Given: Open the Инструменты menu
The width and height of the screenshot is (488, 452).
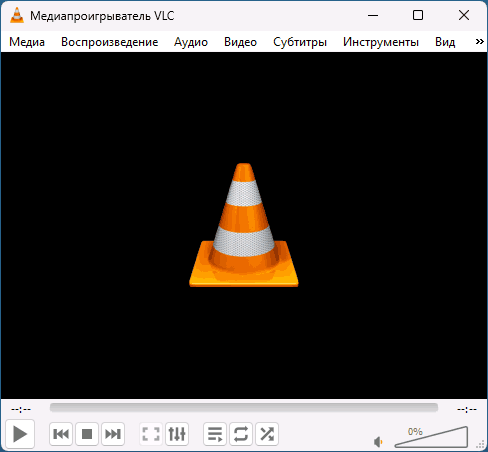Looking at the screenshot, I should click(x=381, y=42).
